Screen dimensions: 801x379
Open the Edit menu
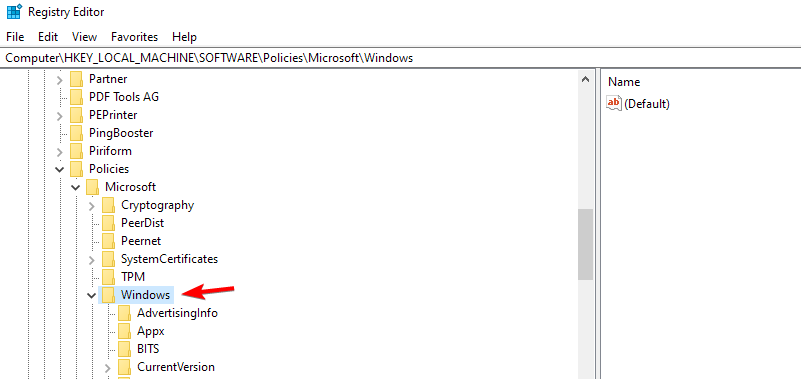[48, 37]
